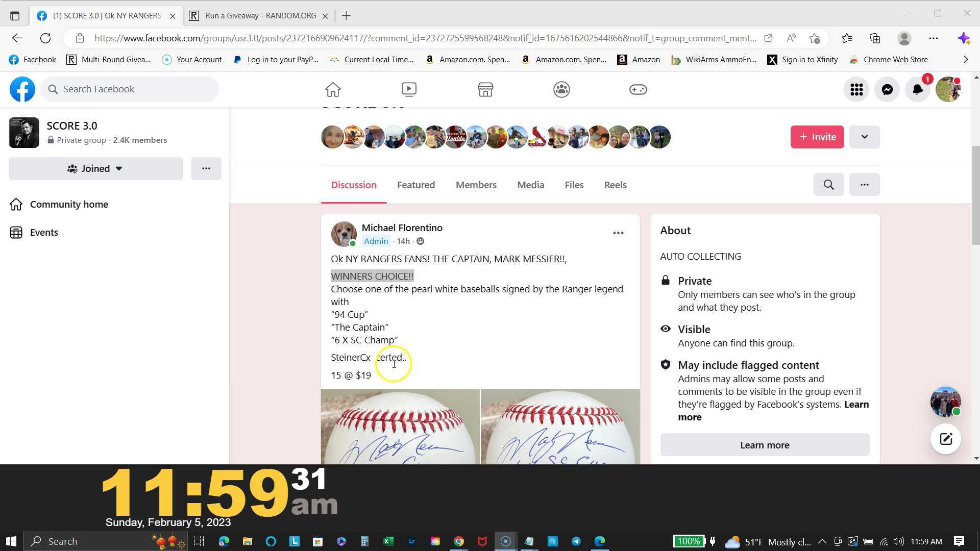Image resolution: width=980 pixels, height=551 pixels.
Task: Click the gray Learn more button
Action: (x=764, y=445)
